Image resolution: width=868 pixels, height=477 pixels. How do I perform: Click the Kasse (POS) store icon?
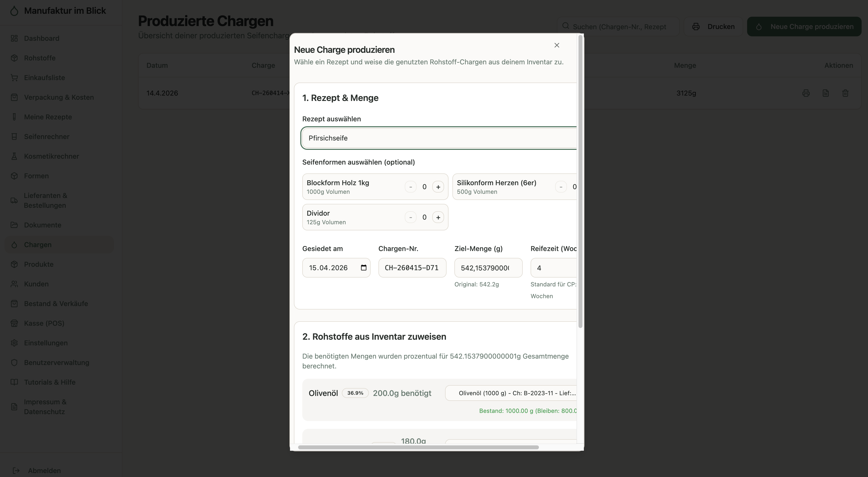click(14, 323)
